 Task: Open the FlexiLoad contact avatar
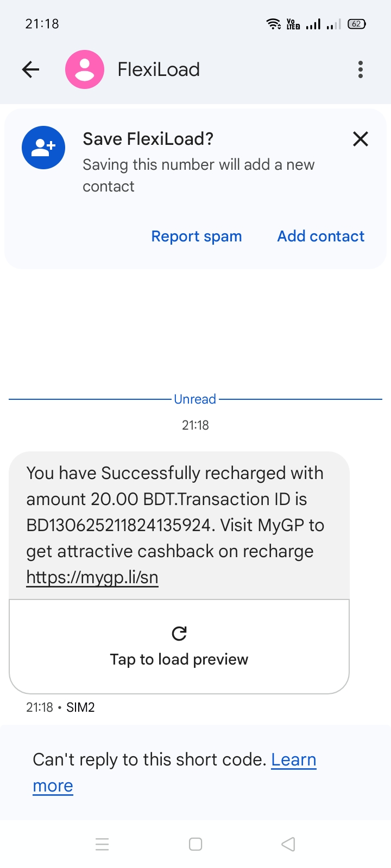point(84,69)
